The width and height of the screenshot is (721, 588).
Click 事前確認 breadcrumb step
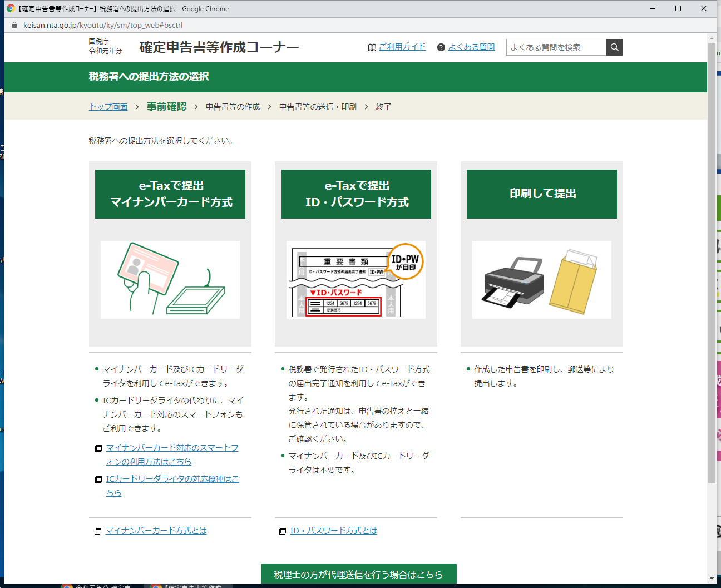pos(166,107)
